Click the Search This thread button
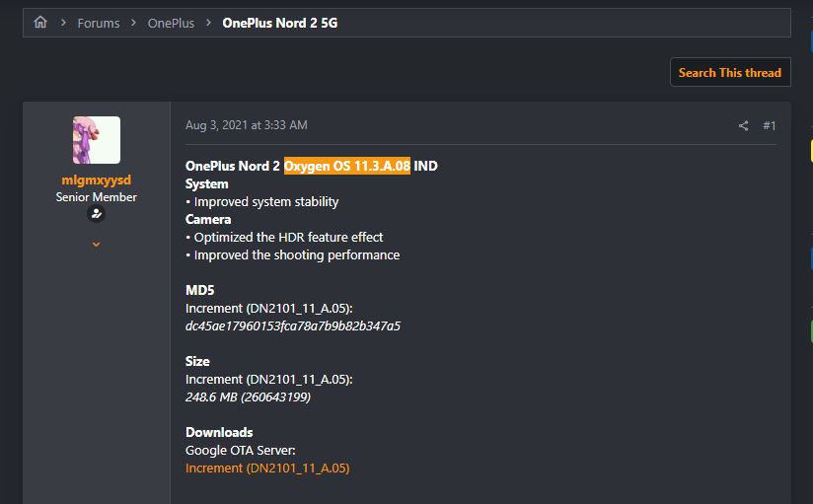 click(x=730, y=73)
